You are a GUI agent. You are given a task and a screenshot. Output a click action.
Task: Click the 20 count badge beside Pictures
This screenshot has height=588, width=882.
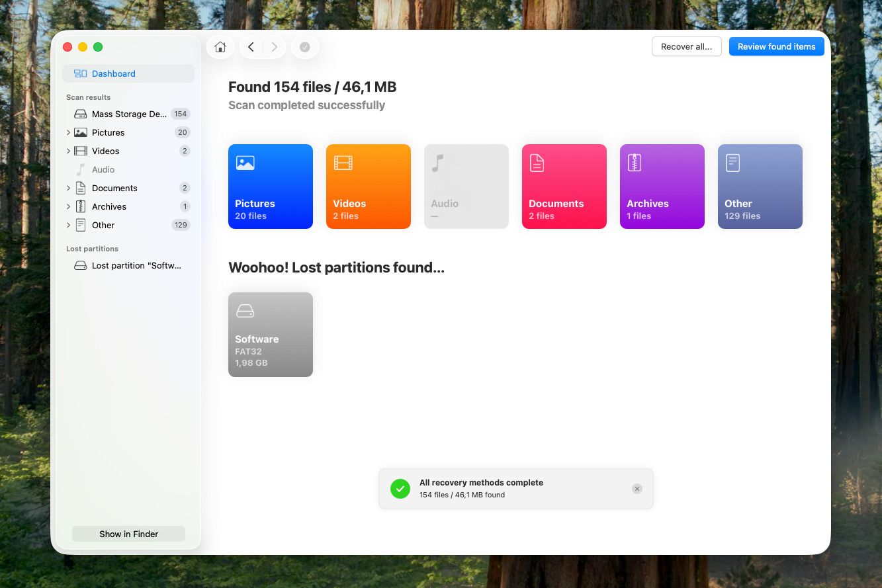click(183, 132)
